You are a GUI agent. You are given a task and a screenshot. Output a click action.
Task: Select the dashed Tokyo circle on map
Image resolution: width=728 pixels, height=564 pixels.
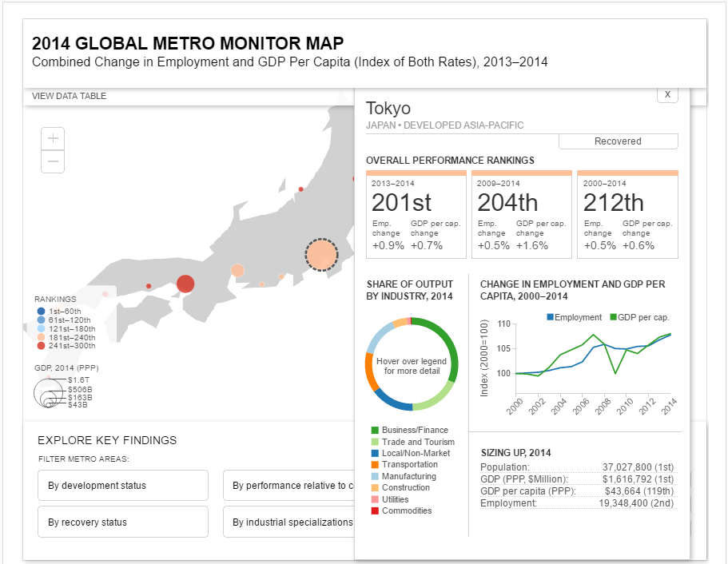(321, 254)
